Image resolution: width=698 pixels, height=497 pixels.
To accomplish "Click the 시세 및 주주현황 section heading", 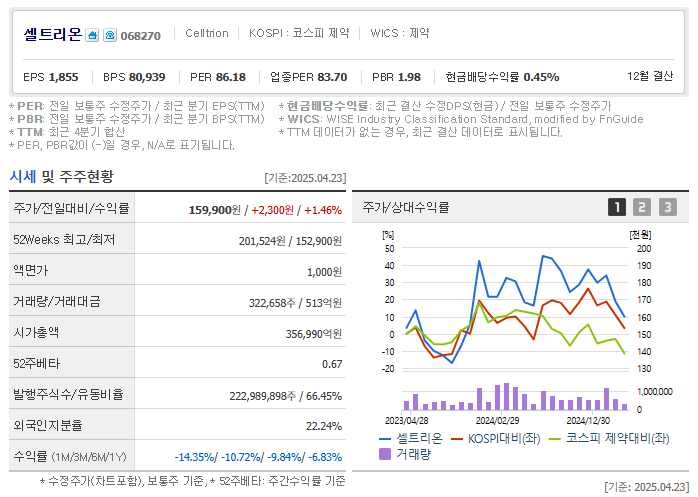I will coord(61,177).
